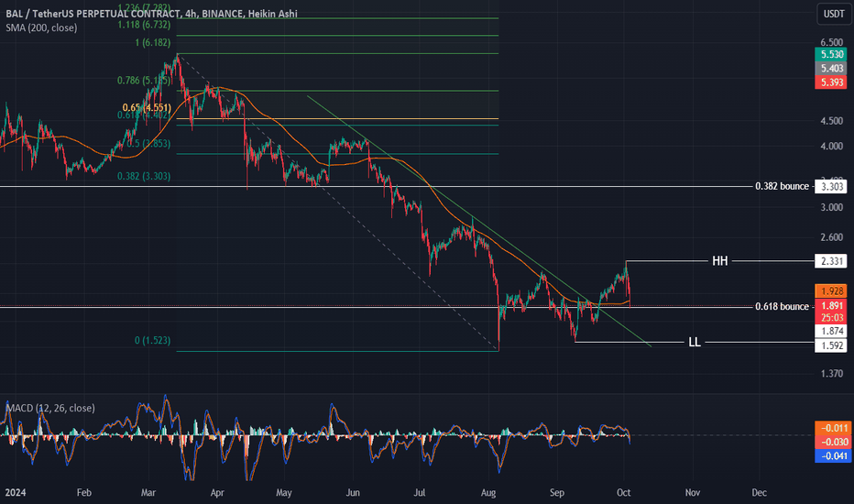Viewport: 854px width, 504px height.
Task: Click the red 5.393 price tag
Action: point(830,82)
